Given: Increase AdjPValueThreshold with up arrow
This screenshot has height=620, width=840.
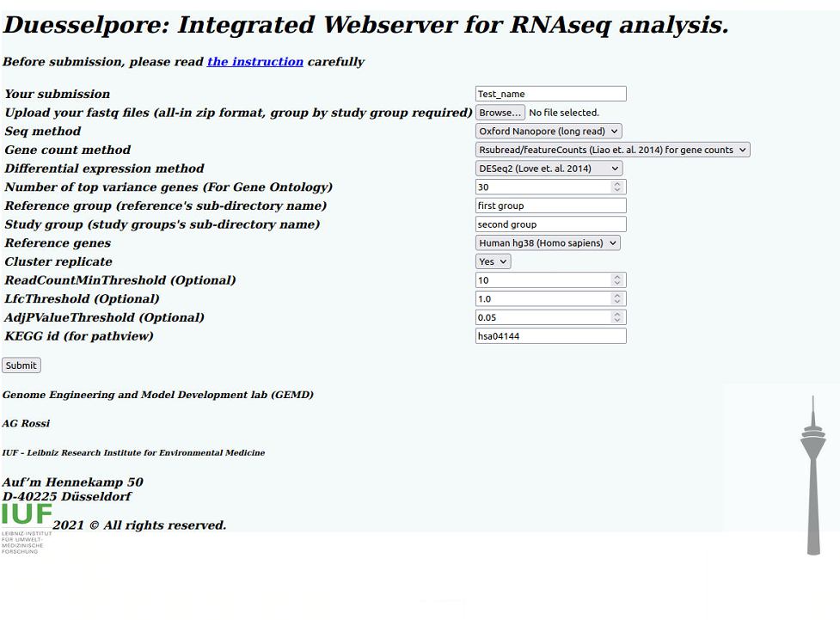Looking at the screenshot, I should (x=617, y=314).
